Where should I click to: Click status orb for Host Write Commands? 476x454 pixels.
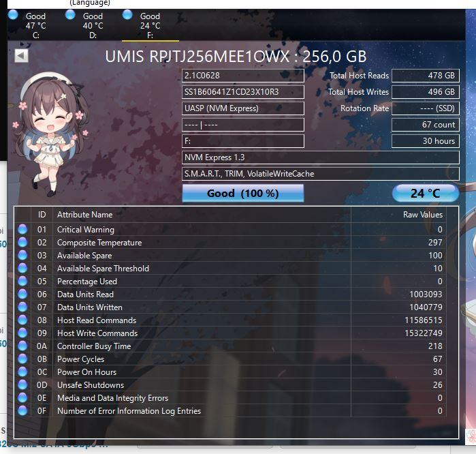pyautogui.click(x=22, y=333)
